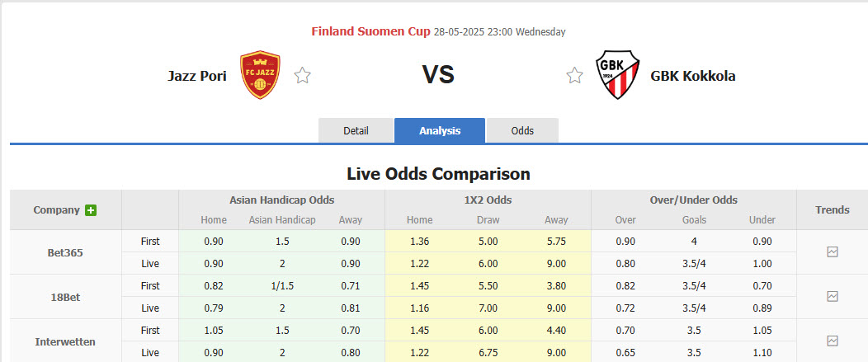Open the Interwetten trends chart icon
The width and height of the screenshot is (868, 362).
(x=832, y=341)
